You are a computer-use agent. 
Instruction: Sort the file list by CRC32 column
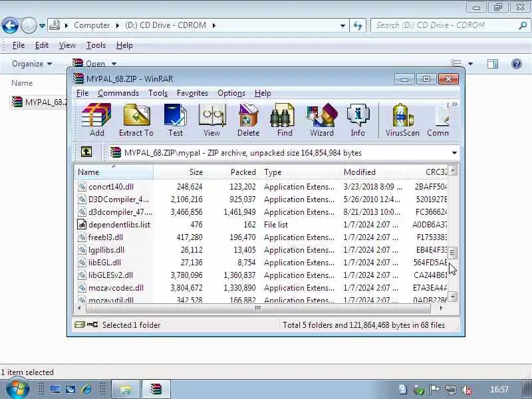[x=427, y=172]
